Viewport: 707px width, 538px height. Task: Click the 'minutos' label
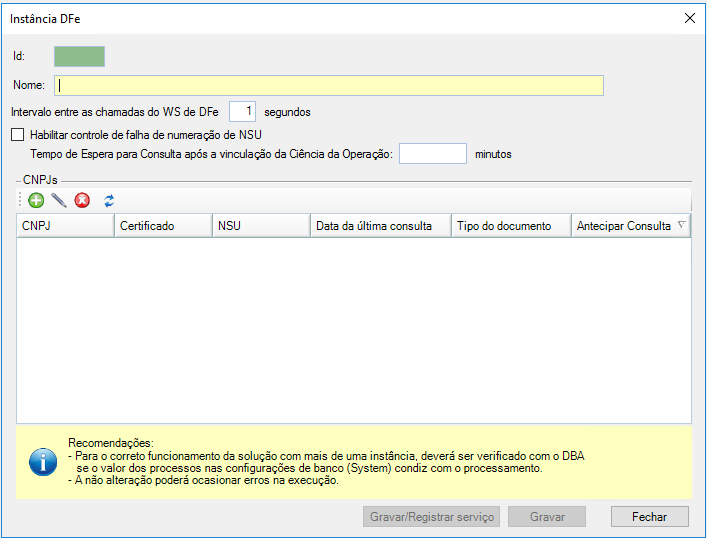(x=493, y=154)
